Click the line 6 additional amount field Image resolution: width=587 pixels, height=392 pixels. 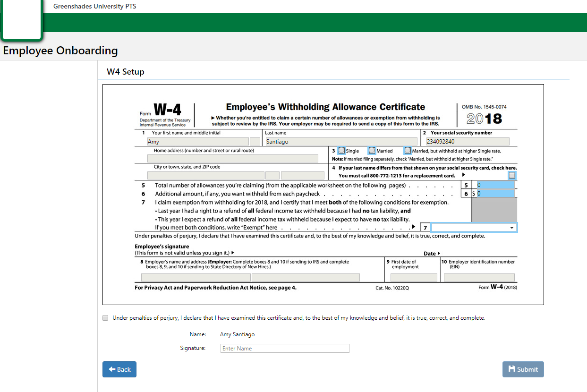click(x=495, y=194)
